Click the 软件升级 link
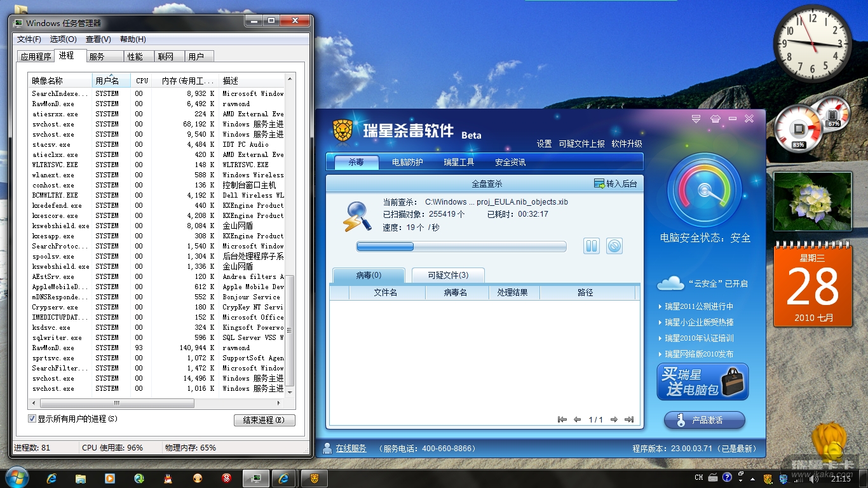The height and width of the screenshot is (488, 868). (x=627, y=144)
